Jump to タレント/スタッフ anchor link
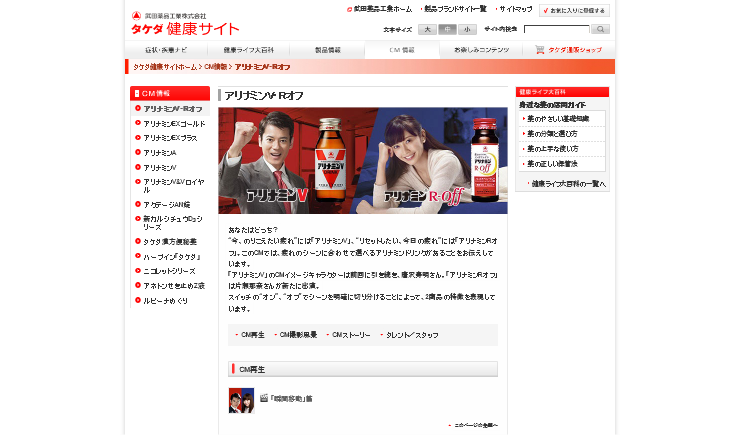The image size is (741, 435). click(412, 335)
